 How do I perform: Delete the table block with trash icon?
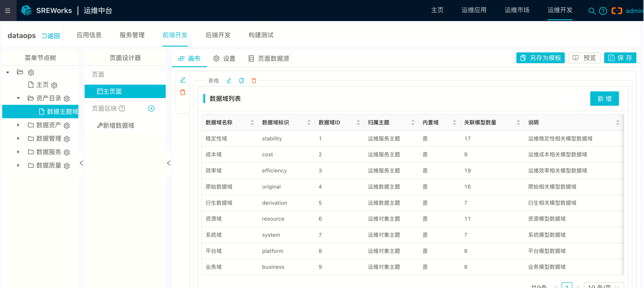coord(254,80)
